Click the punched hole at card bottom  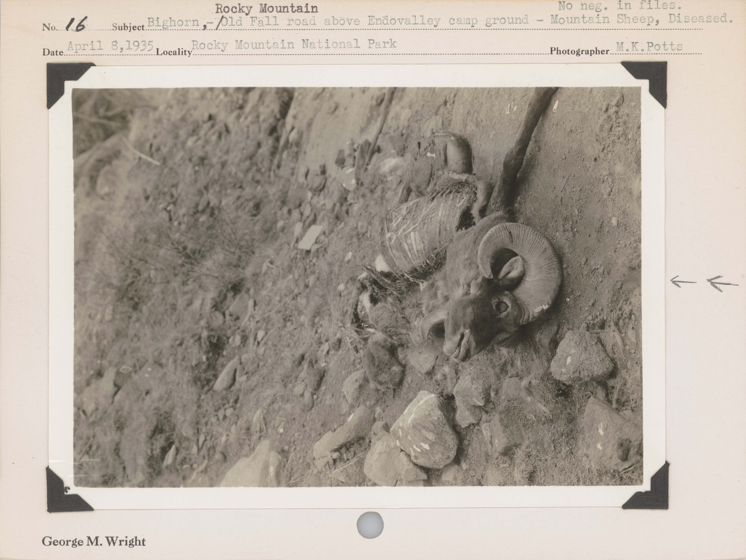point(370,525)
